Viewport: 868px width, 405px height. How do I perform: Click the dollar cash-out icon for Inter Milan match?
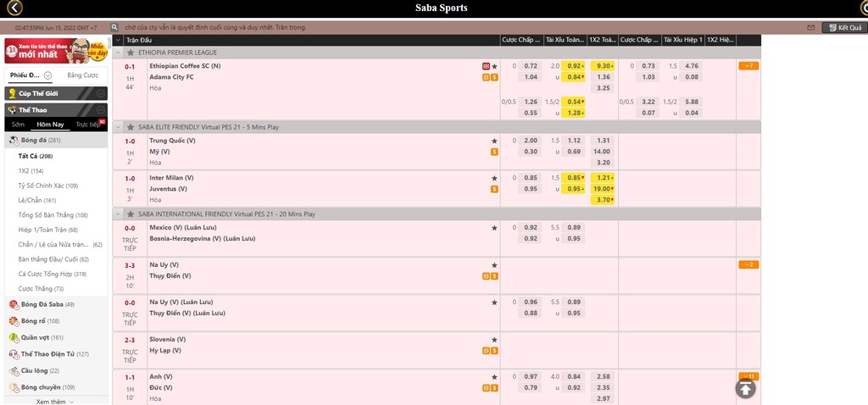(x=494, y=189)
